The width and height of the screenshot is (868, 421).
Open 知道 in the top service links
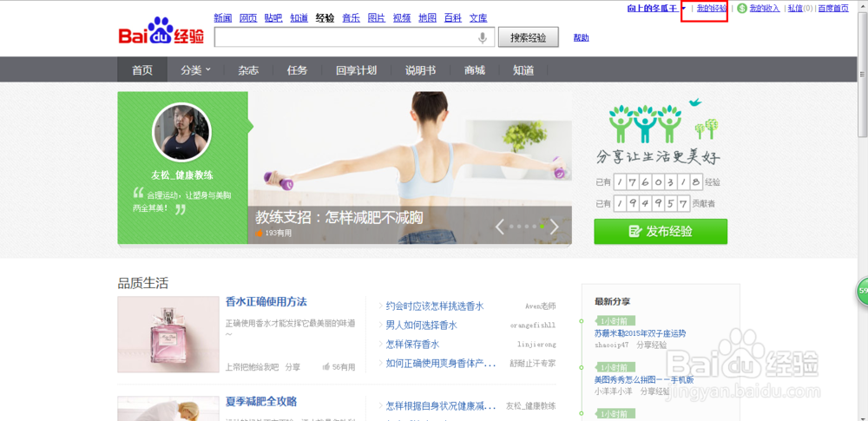(299, 17)
